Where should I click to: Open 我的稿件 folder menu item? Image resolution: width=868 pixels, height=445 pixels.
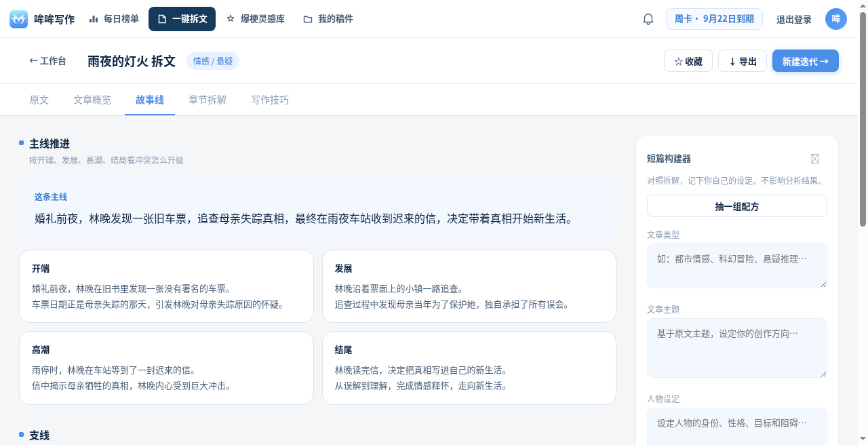[328, 19]
